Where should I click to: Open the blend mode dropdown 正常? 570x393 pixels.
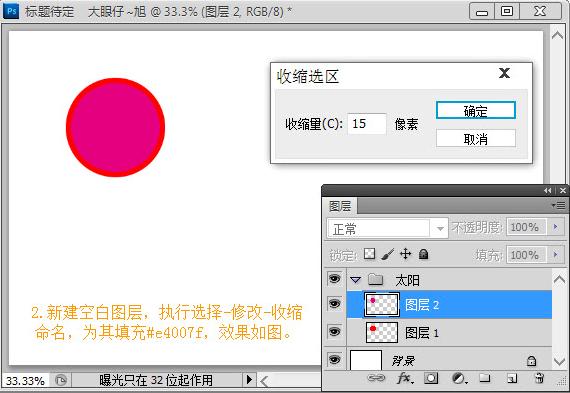[388, 229]
